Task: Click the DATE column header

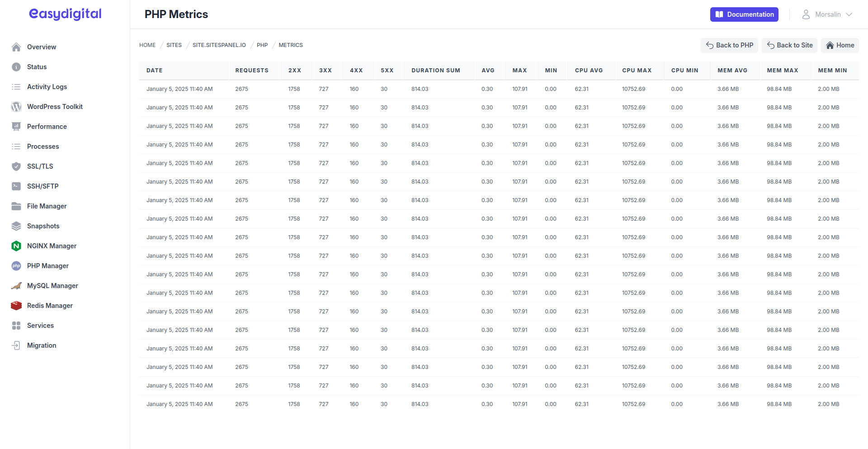Action: (154, 71)
